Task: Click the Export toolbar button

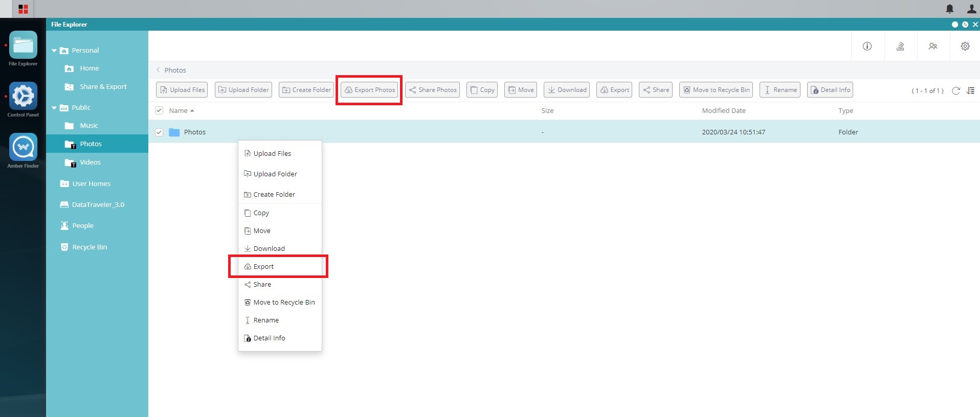Action: (x=614, y=89)
